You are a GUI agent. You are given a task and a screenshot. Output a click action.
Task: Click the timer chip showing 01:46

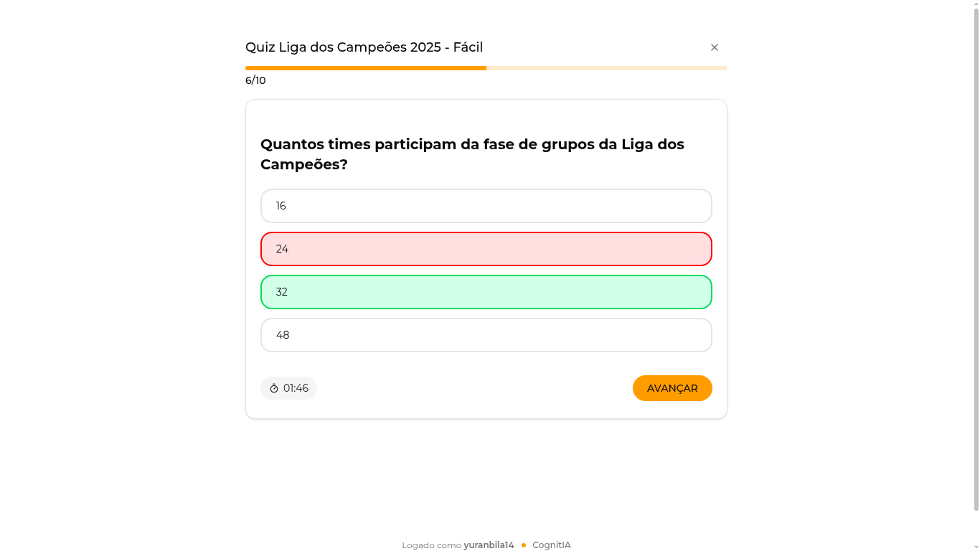288,388
